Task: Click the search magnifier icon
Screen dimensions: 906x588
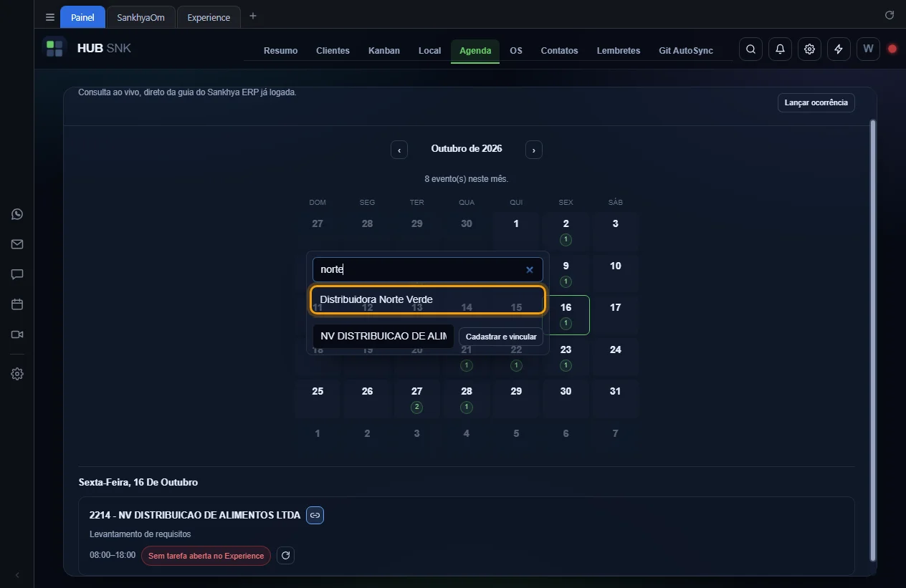Action: coord(750,49)
